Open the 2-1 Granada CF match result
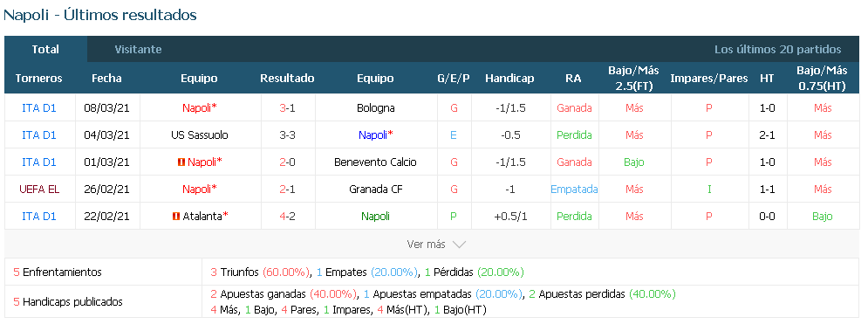The image size is (868, 331). (287, 189)
